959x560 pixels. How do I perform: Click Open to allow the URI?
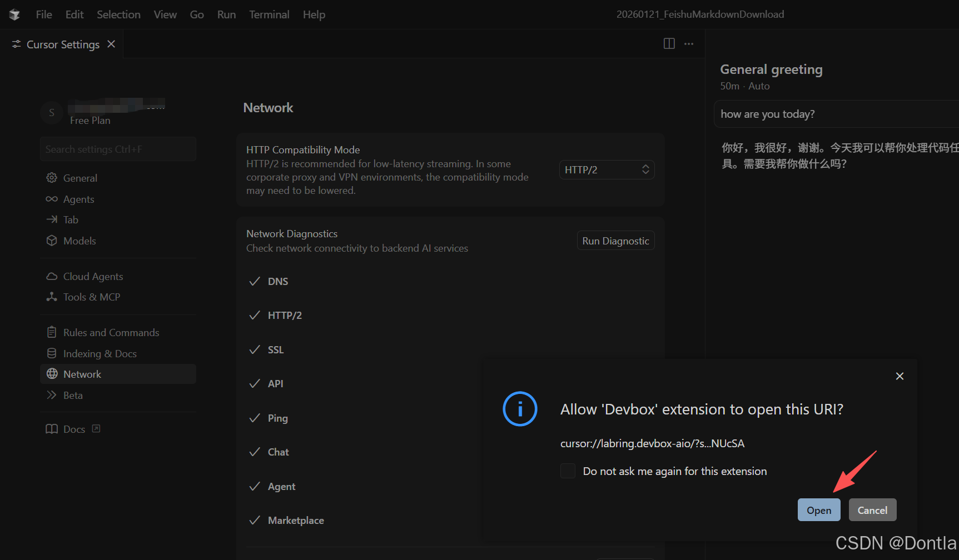pos(819,510)
